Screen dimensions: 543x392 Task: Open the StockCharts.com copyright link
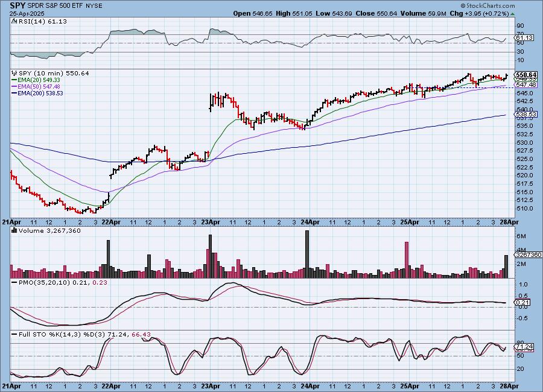pyautogui.click(x=487, y=5)
